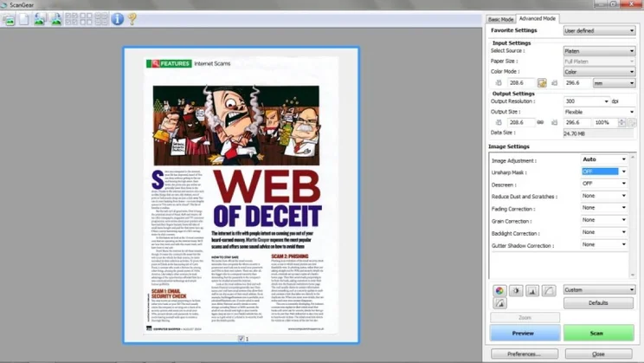The height and width of the screenshot is (363, 644).
Task: Click the green Scan button
Action: 598,333
